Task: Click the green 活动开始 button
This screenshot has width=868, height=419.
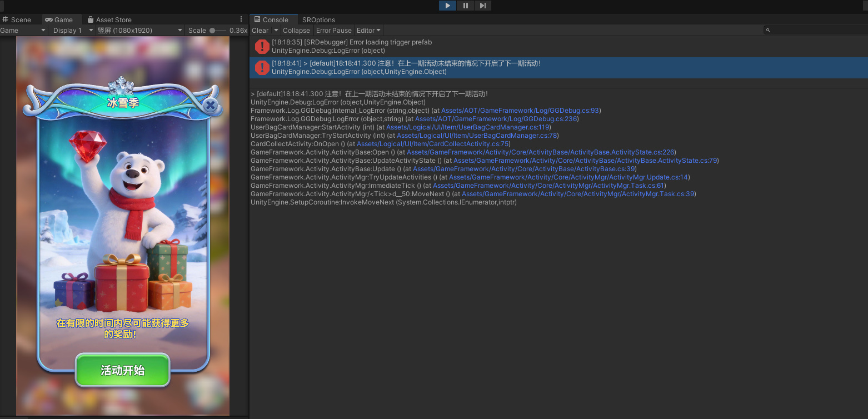Action: tap(122, 370)
